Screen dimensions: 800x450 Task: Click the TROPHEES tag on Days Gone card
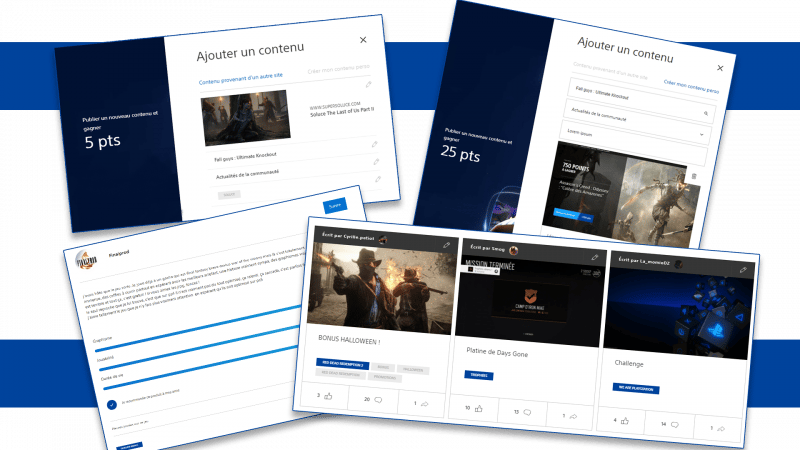click(479, 375)
